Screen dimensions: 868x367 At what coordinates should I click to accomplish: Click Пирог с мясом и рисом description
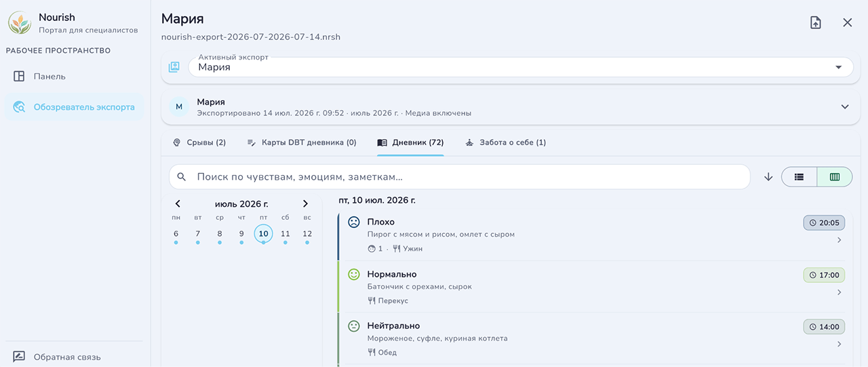point(441,235)
